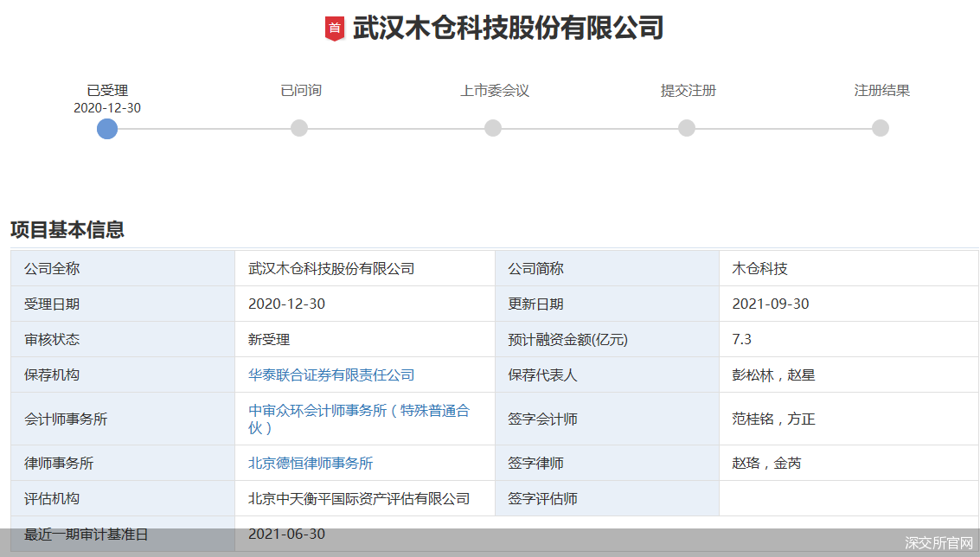The height and width of the screenshot is (557, 980).
Task: Click the 更新日期 value 2021-09-30
Action: coord(770,304)
